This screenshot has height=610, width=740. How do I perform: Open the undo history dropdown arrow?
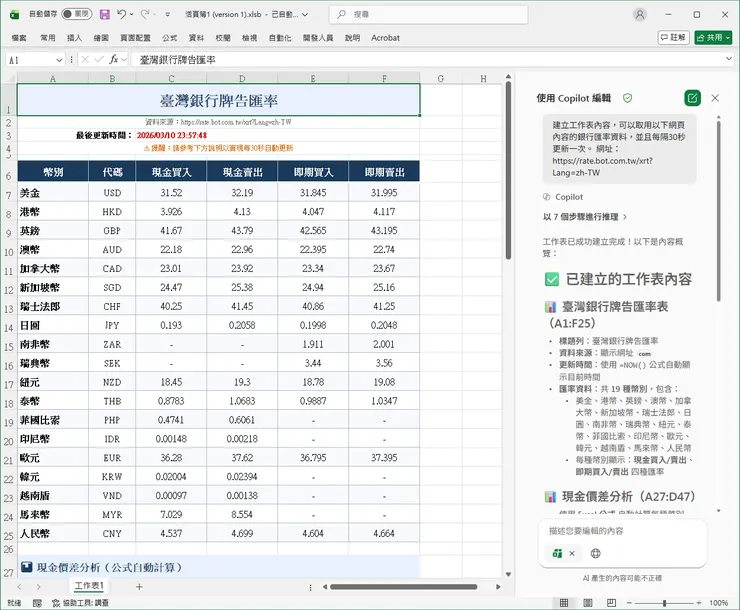click(x=132, y=15)
